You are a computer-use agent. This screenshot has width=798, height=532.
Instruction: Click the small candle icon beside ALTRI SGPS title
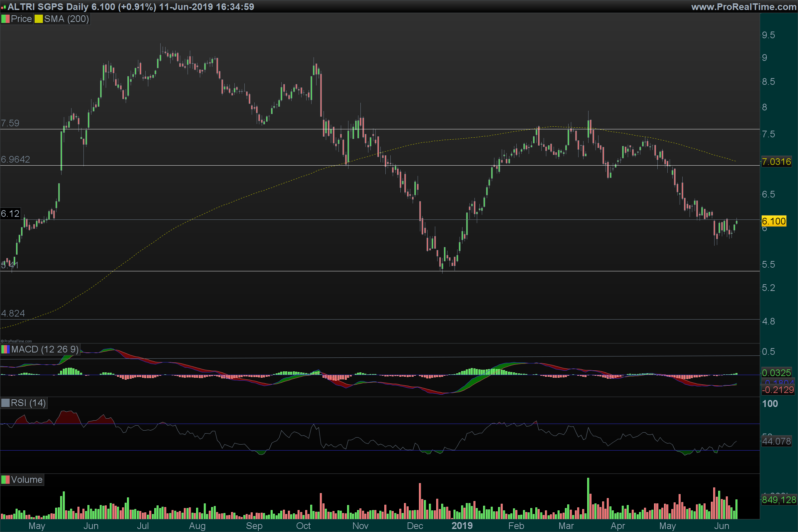tap(3, 7)
